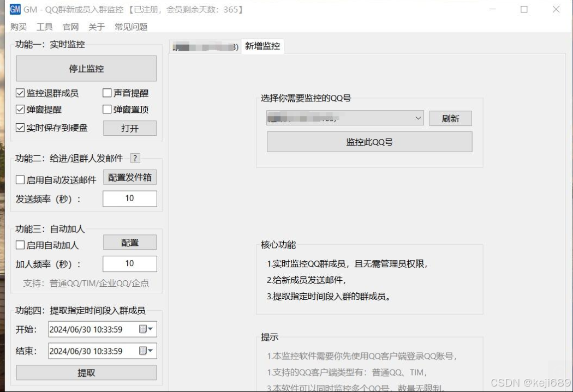Click the 停止监控 button
This screenshot has width=573, height=392.
pyautogui.click(x=86, y=68)
